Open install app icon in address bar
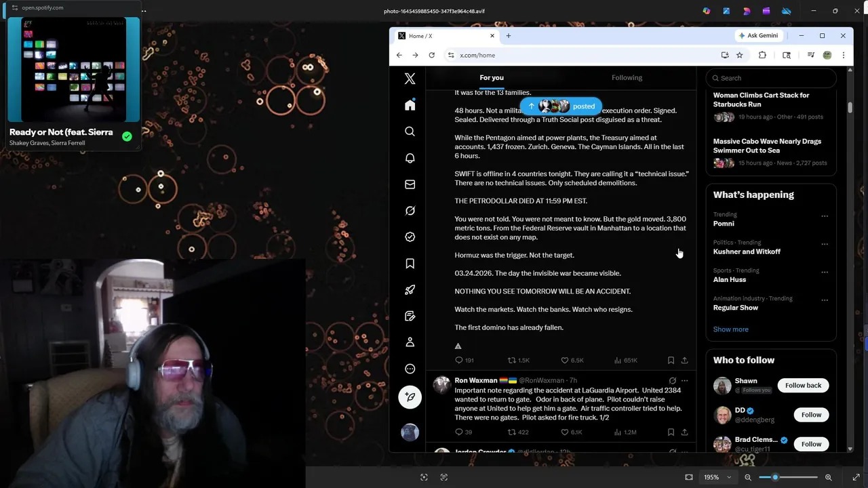 (725, 55)
